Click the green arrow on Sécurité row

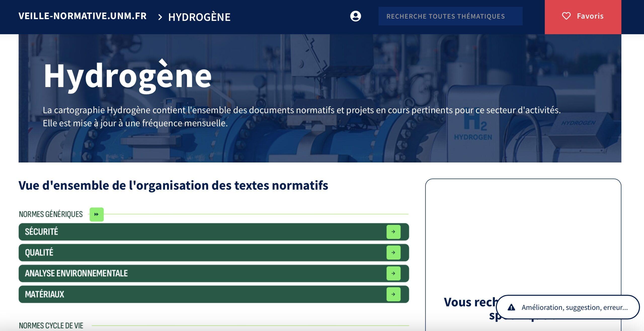[393, 232]
